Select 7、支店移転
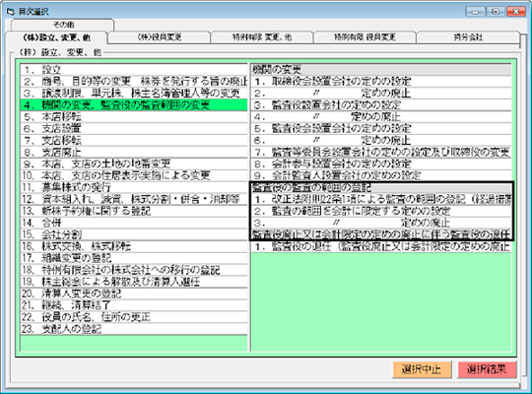 coord(134,140)
